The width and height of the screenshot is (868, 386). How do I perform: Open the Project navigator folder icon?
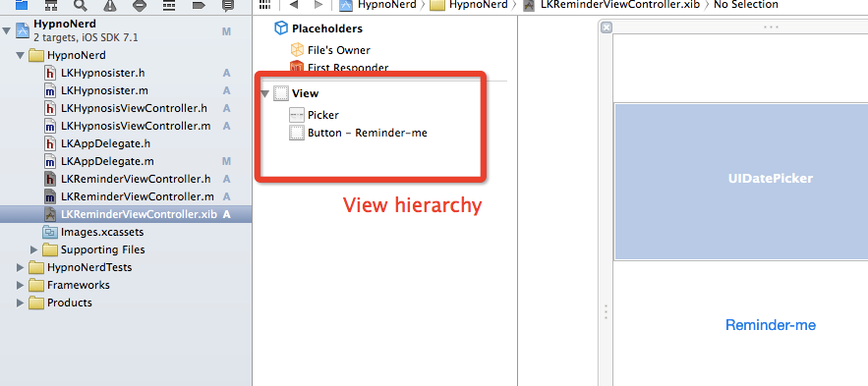click(21, 5)
